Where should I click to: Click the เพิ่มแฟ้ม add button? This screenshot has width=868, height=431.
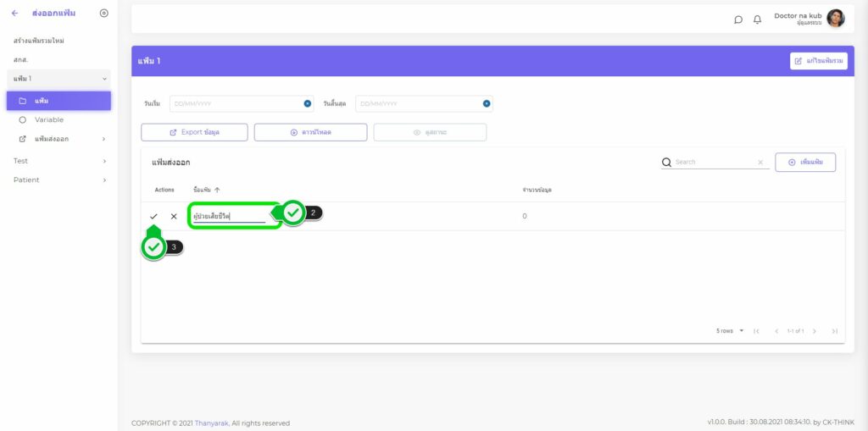tap(805, 163)
